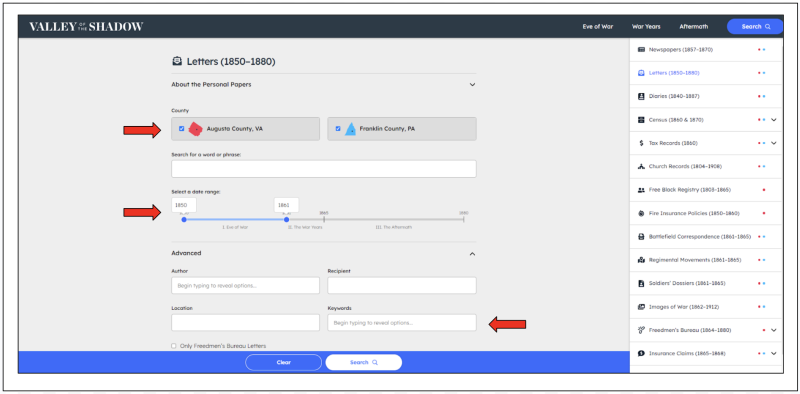
Task: Click the Author input field
Action: (x=245, y=286)
